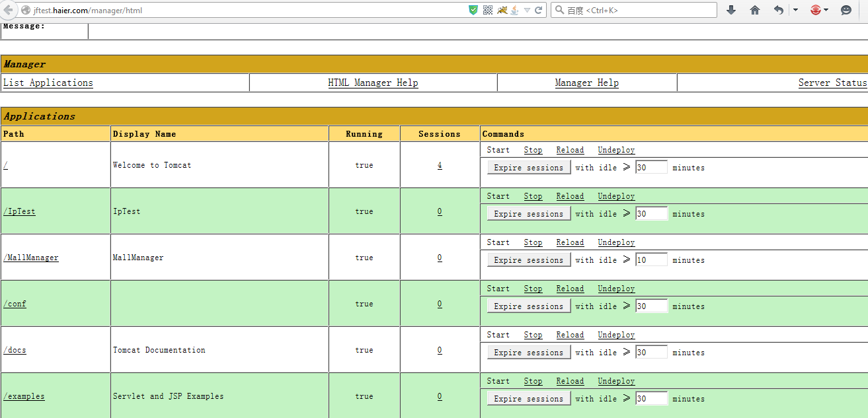Stop the MallManager application
This screenshot has height=418, width=868.
click(x=533, y=242)
